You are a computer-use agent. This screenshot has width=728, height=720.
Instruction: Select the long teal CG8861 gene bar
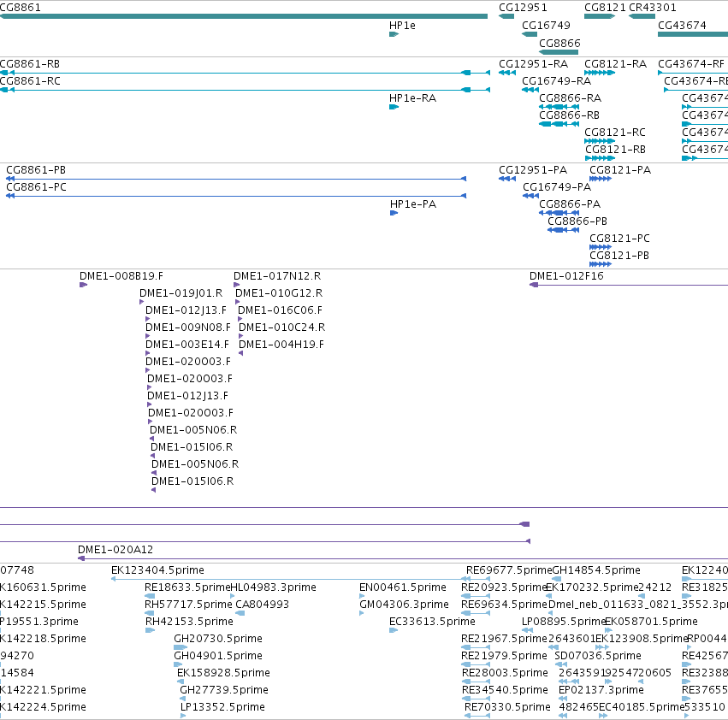[x=244, y=16]
